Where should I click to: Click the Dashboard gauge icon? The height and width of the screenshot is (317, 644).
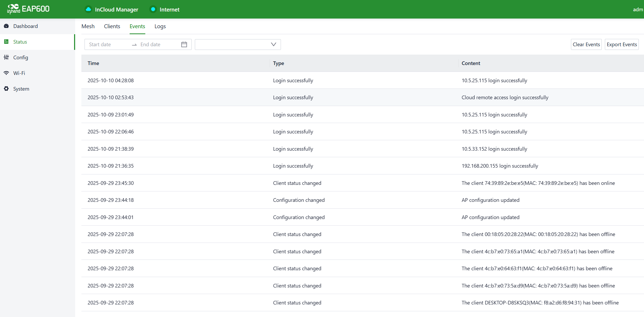click(7, 26)
